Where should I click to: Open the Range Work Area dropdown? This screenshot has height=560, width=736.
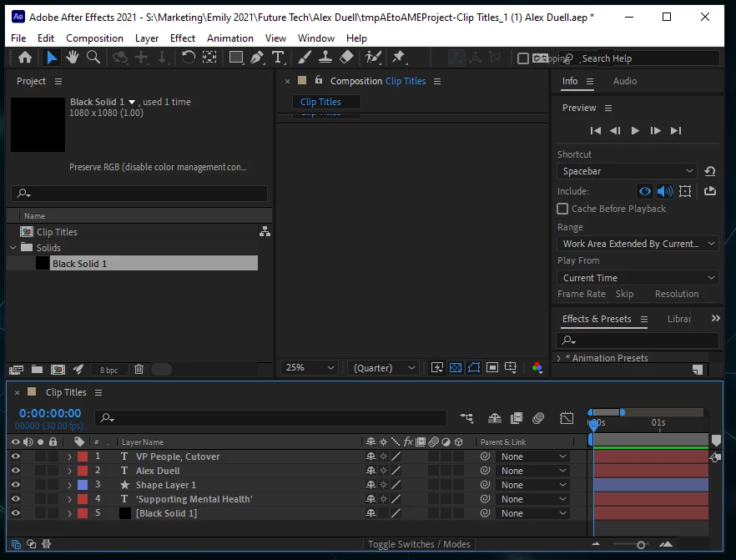point(638,244)
